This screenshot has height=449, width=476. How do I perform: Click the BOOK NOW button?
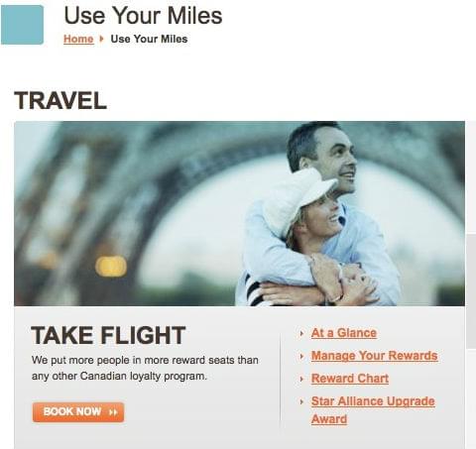point(78,412)
